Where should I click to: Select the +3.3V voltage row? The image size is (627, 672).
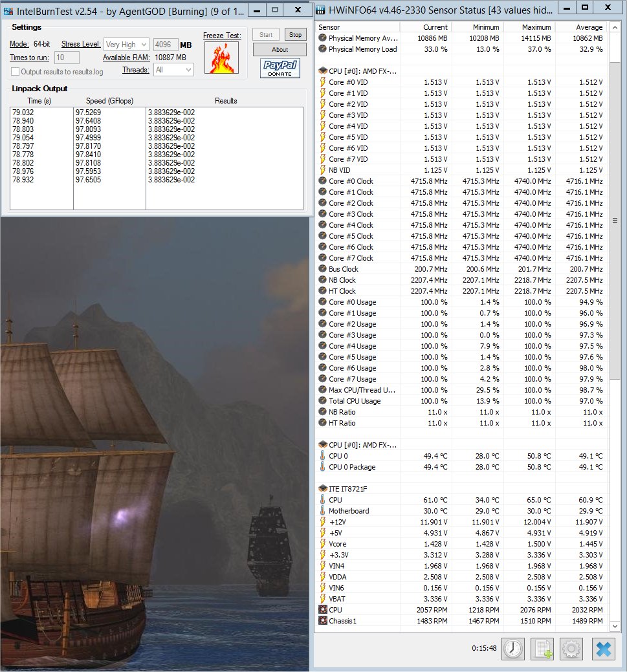click(461, 554)
